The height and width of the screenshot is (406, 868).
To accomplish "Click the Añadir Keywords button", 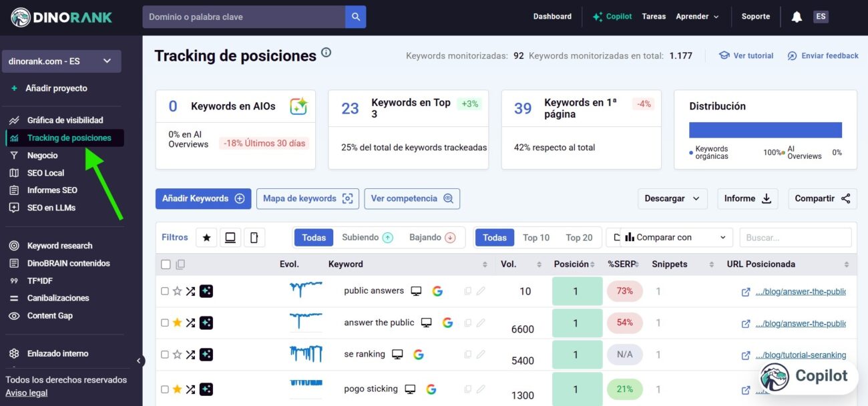I will pos(203,198).
